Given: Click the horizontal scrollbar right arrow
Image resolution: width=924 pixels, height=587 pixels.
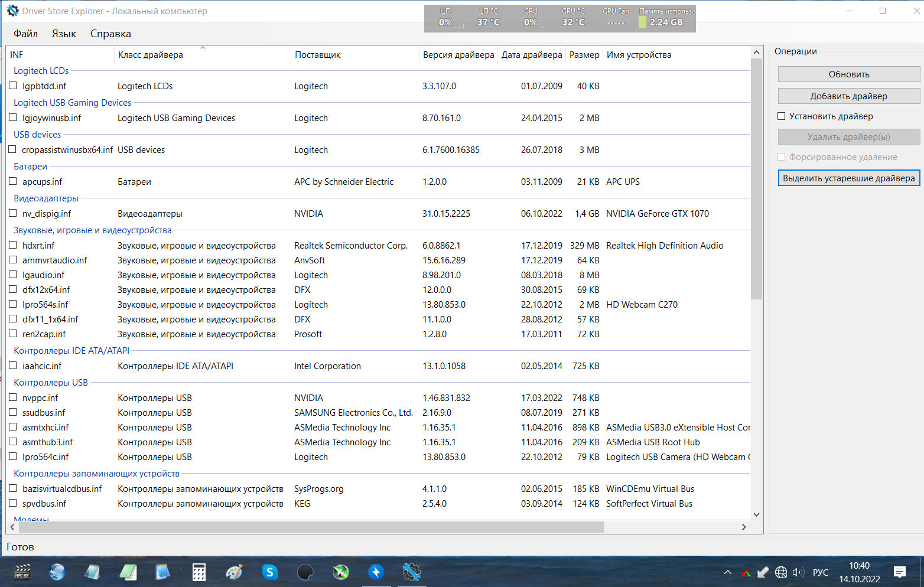Looking at the screenshot, I should (x=744, y=527).
